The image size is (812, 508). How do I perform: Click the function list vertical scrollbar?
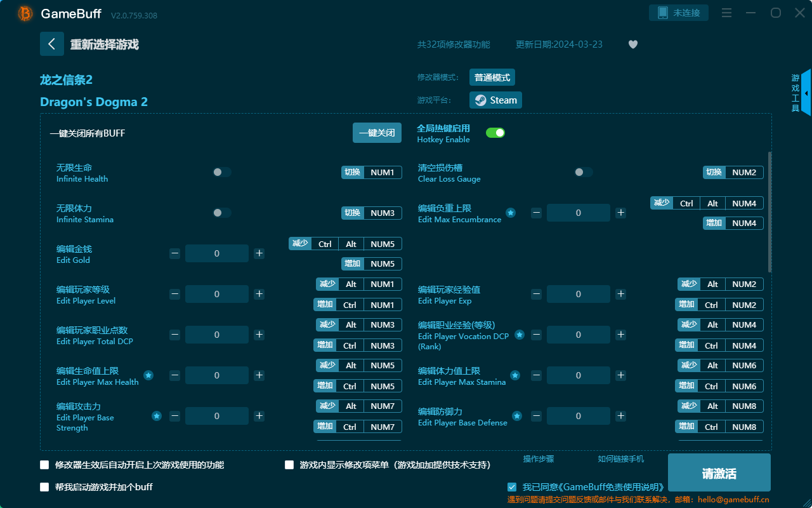(770, 211)
